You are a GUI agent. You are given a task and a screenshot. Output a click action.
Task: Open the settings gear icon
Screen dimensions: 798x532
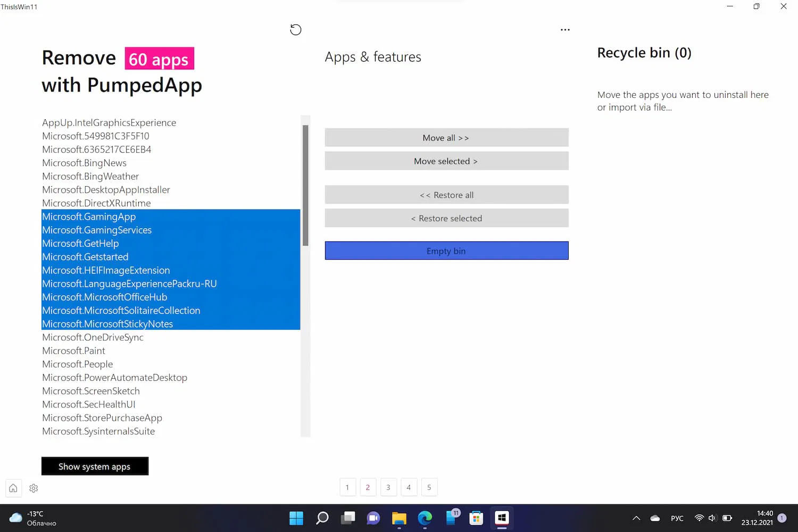coord(34,488)
